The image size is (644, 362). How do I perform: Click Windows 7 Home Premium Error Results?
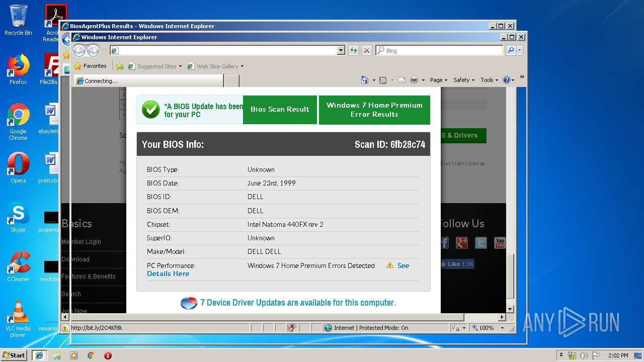coord(374,110)
